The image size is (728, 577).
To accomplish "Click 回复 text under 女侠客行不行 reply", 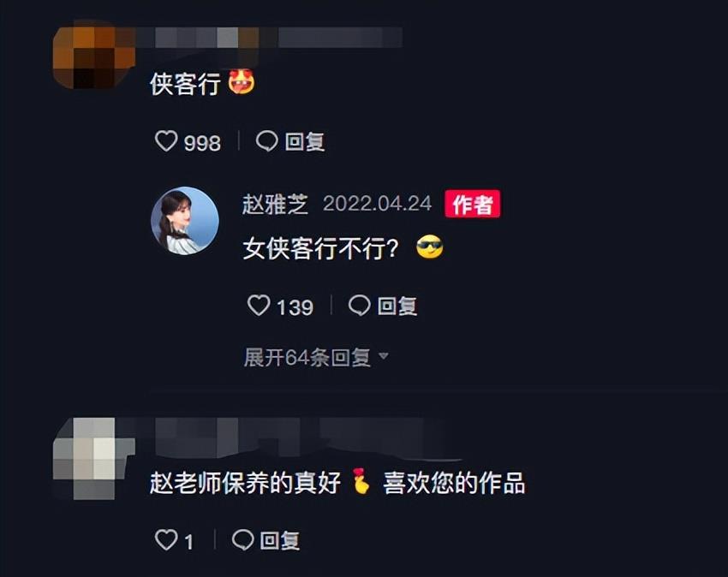I will (x=397, y=306).
